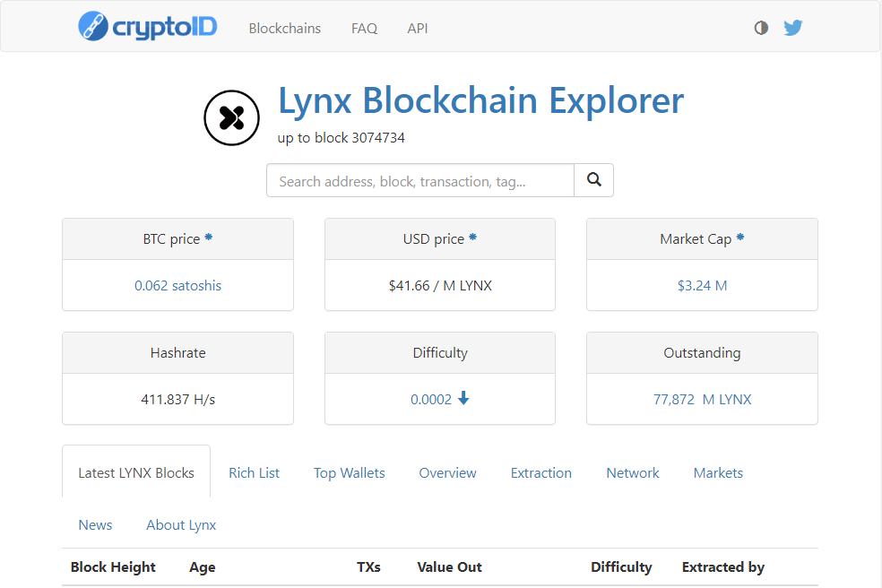Open the Overview tab
882x588 pixels.
tap(448, 472)
